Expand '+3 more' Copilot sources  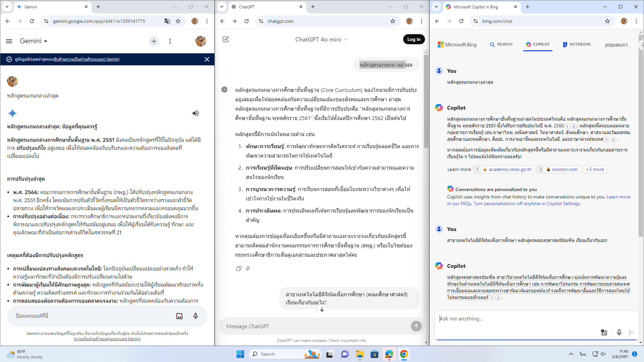point(595,169)
